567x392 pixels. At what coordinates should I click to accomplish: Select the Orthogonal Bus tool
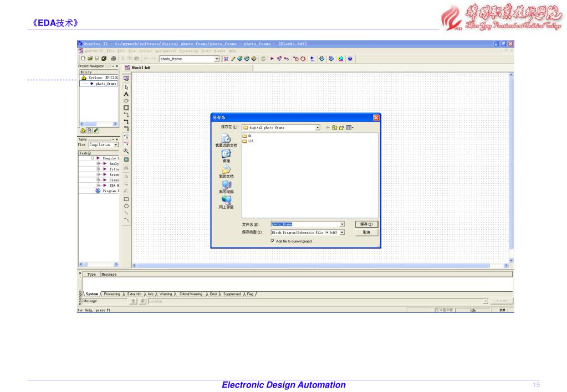(x=126, y=121)
